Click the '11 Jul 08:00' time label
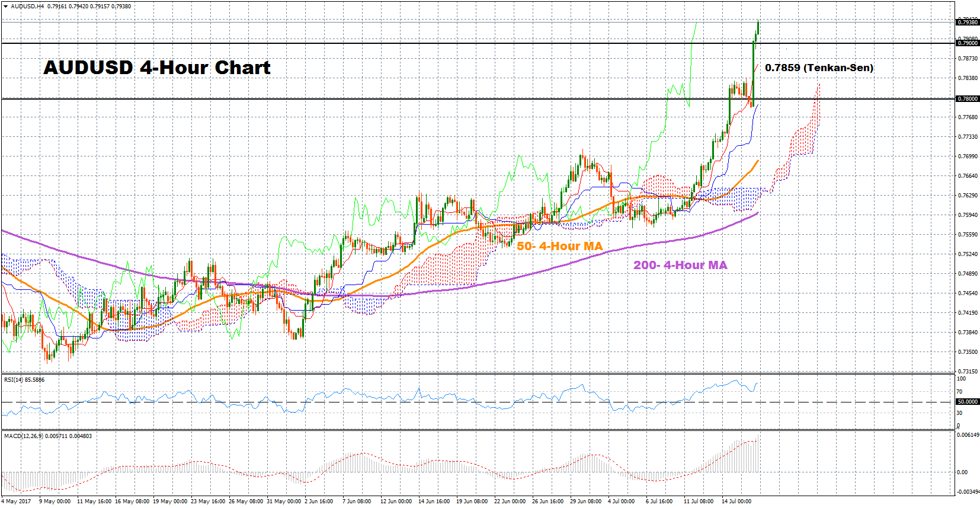The height and width of the screenshot is (508, 980). (699, 501)
